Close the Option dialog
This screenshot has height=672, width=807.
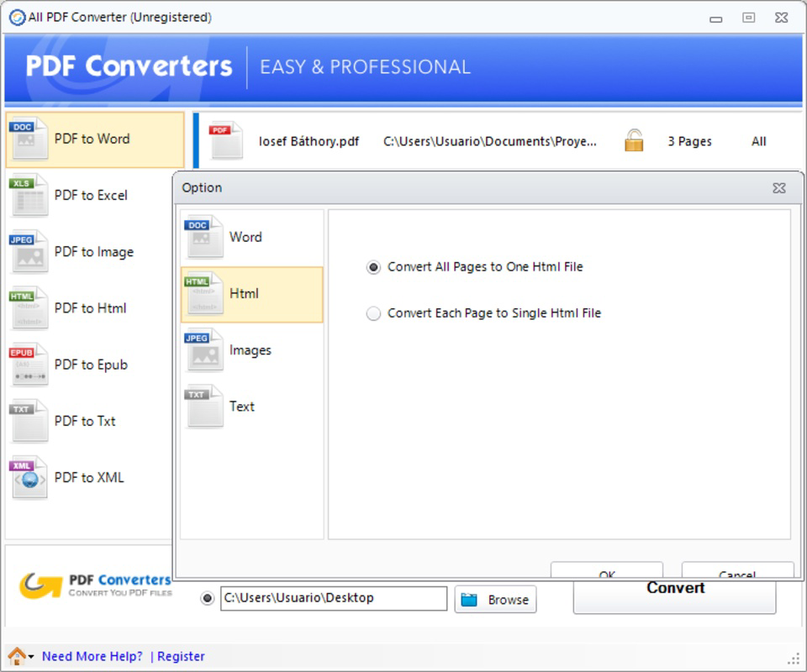click(x=779, y=188)
